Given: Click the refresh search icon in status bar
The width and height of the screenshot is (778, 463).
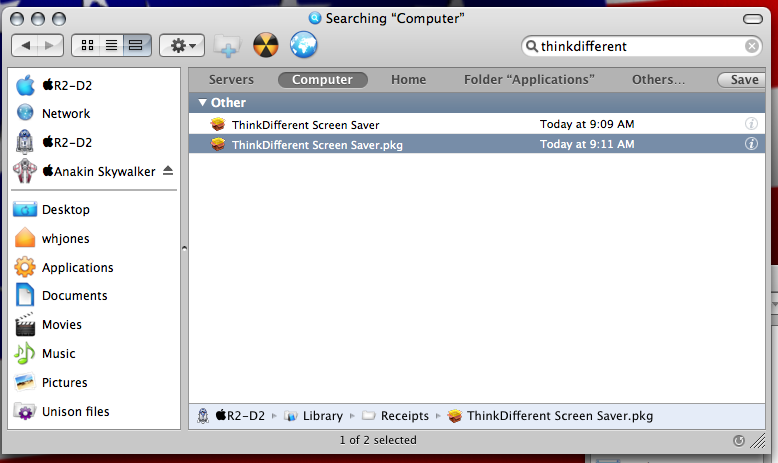Looking at the screenshot, I should pyautogui.click(x=738, y=440).
